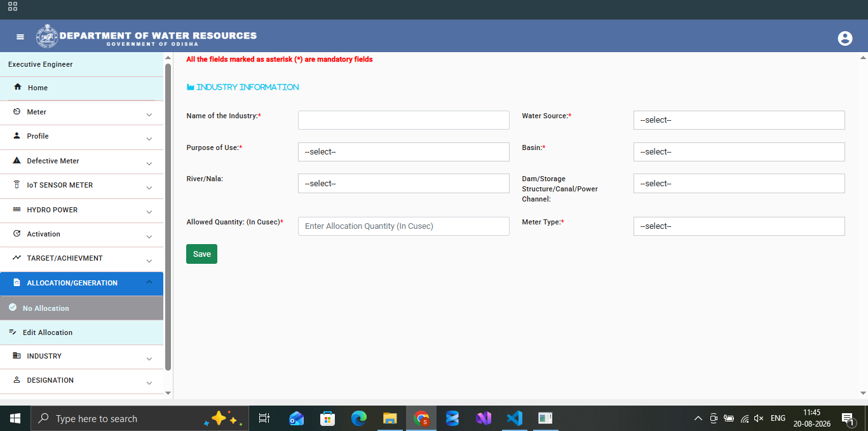Expand the Profile menu chevron

149,139
